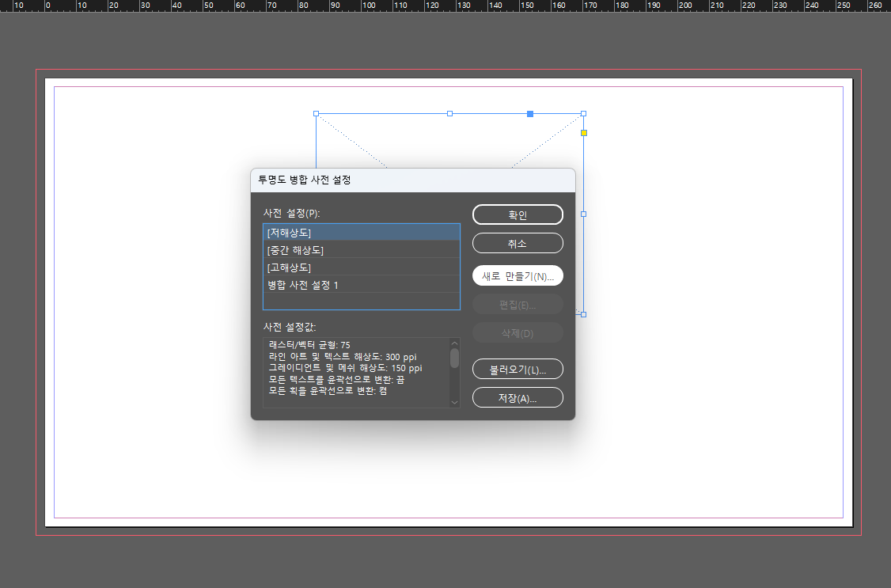Image resolution: width=891 pixels, height=588 pixels.
Task: Click the up arrow of the 사전 설정값 scrollbar
Action: pos(453,343)
